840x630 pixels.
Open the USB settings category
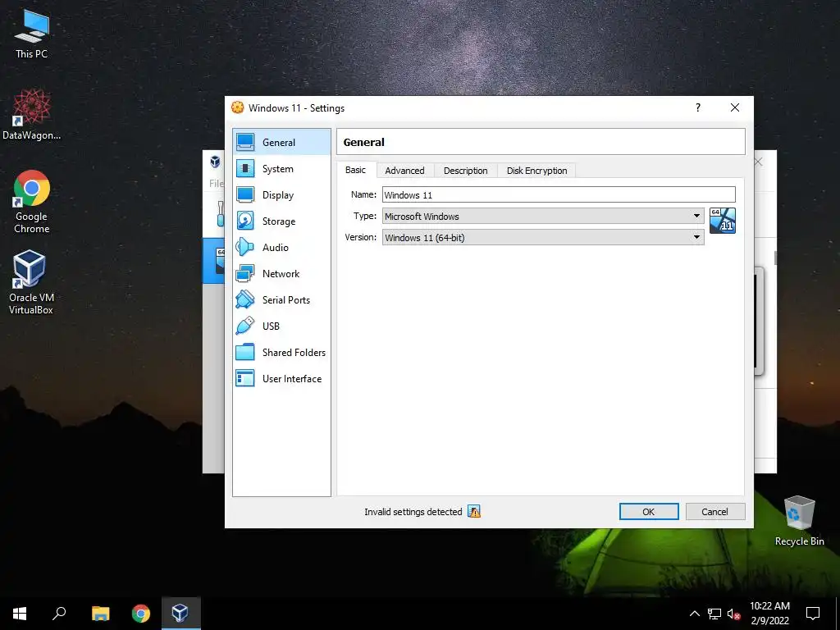(282, 326)
